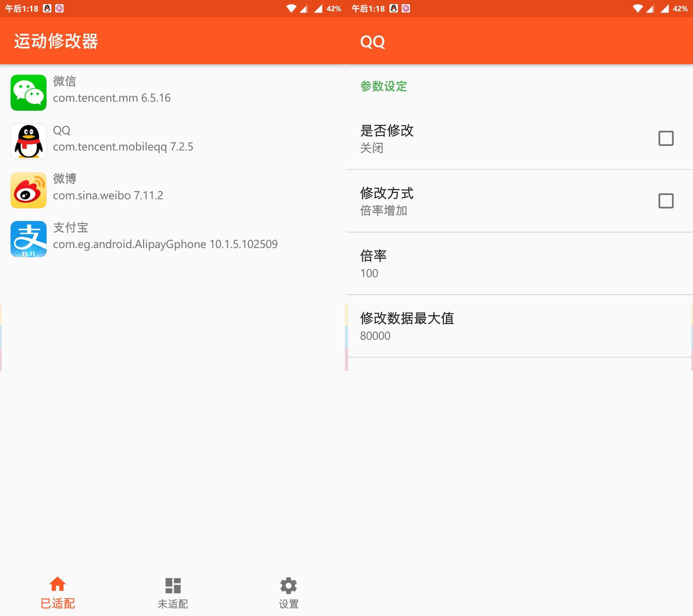Image resolution: width=693 pixels, height=616 pixels.
Task: Enable the 是否修改 checkbox
Action: coord(666,138)
